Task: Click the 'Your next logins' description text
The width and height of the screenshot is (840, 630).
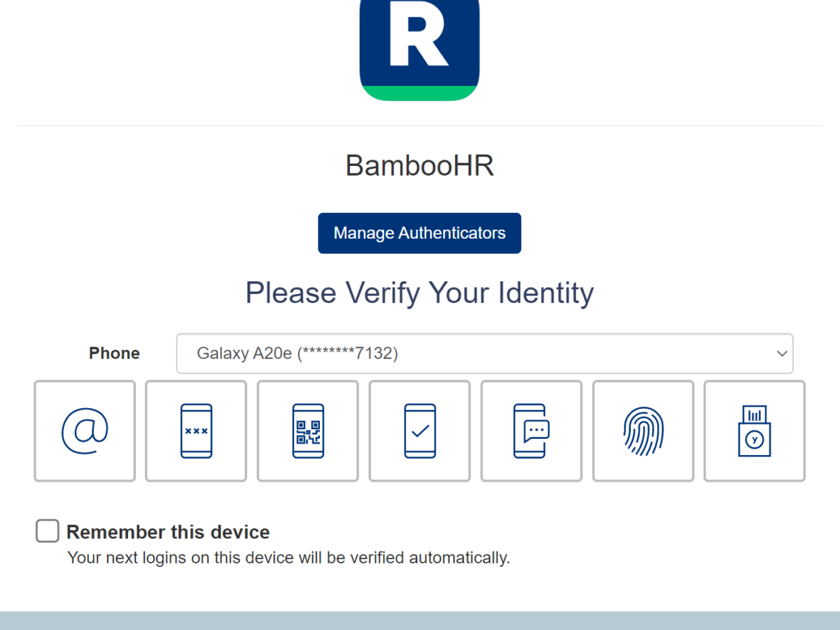Action: click(x=288, y=558)
